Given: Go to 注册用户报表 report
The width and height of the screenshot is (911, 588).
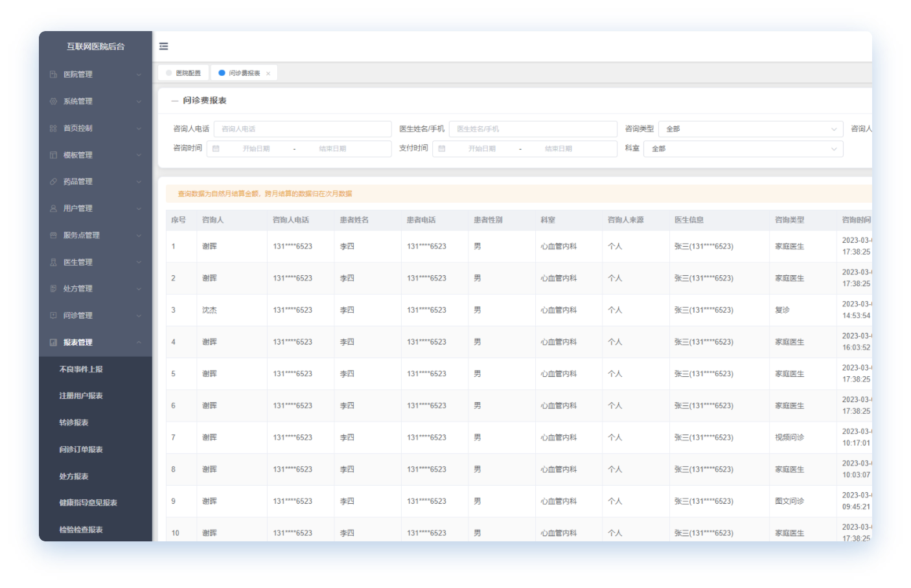Looking at the screenshot, I should click(x=81, y=396).
